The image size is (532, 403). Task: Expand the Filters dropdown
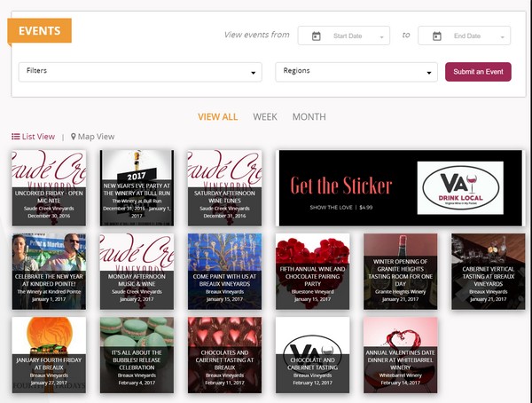(x=140, y=72)
